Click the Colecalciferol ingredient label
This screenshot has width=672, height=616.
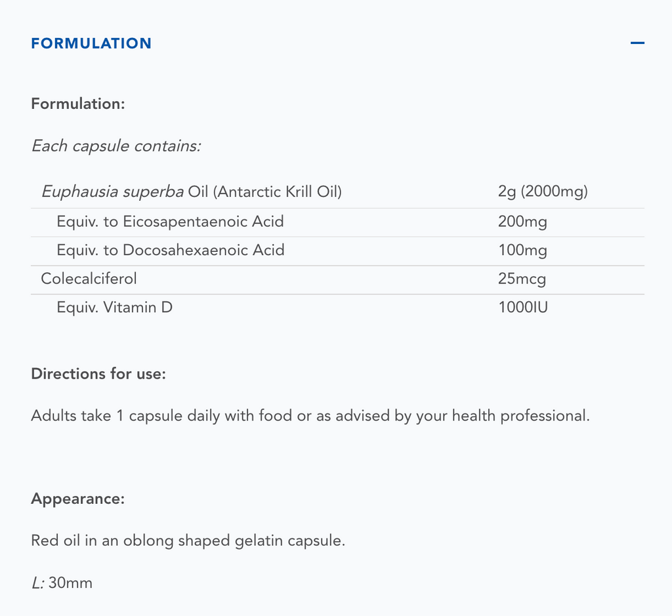coord(89,279)
